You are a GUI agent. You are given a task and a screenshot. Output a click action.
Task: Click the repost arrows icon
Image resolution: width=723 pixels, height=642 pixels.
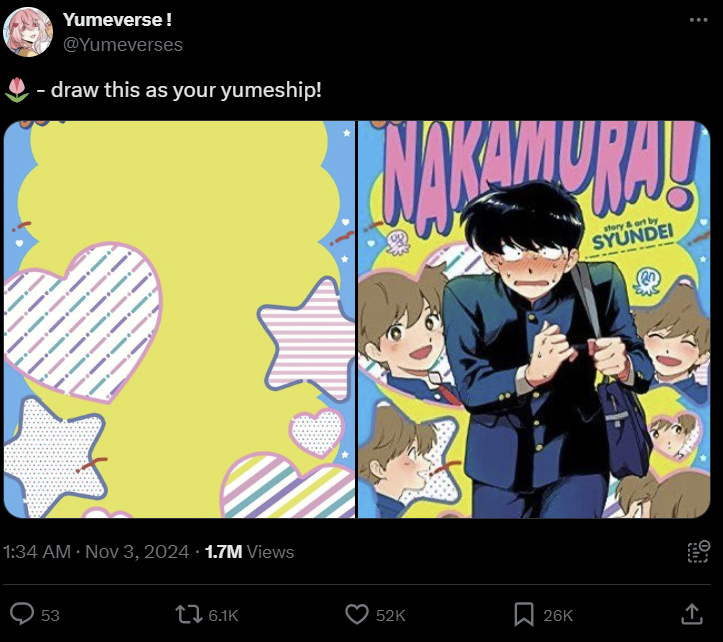(x=187, y=614)
